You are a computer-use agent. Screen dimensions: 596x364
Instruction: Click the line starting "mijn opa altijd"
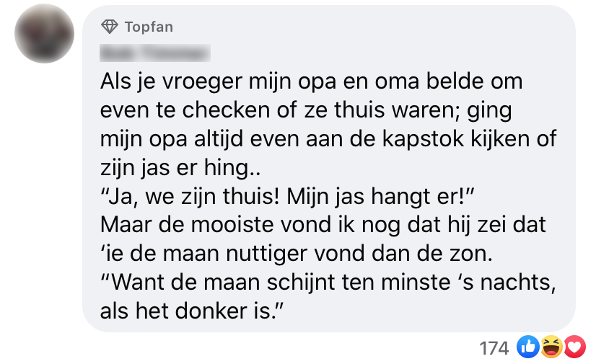point(328,139)
